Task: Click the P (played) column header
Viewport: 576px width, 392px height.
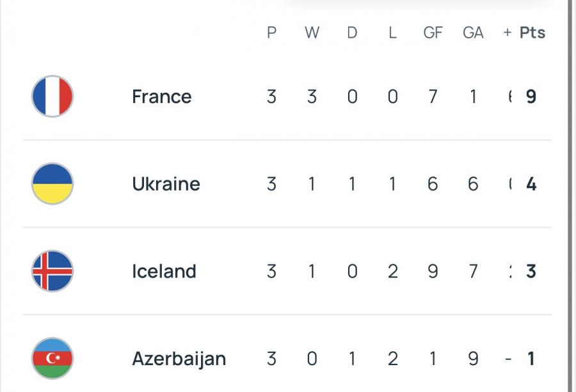Action: pyautogui.click(x=272, y=33)
